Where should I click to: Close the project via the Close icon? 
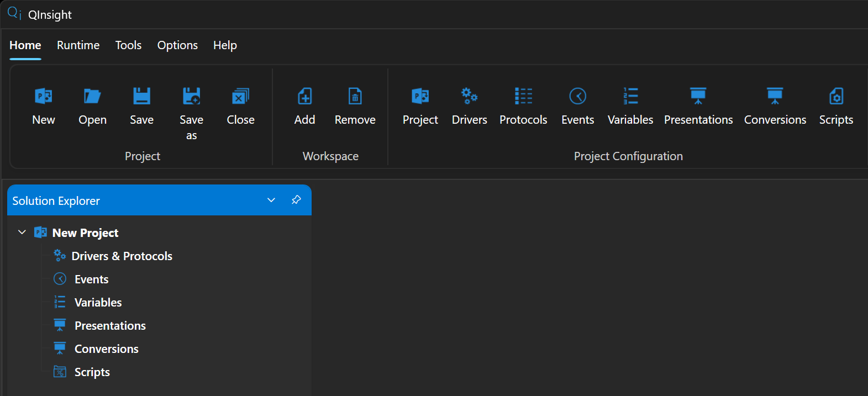240,97
